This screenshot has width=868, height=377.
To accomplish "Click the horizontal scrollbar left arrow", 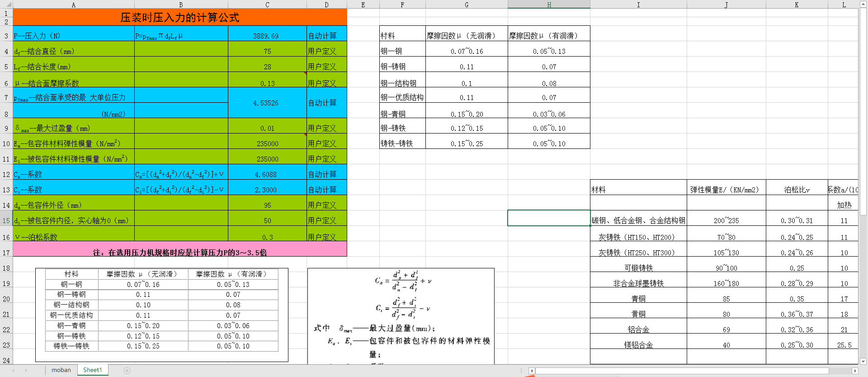I will (532, 371).
